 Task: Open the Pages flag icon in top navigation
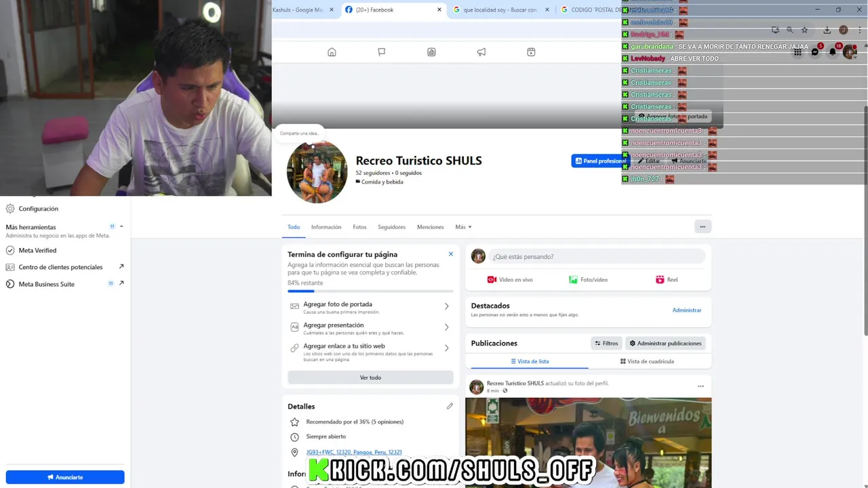[382, 52]
